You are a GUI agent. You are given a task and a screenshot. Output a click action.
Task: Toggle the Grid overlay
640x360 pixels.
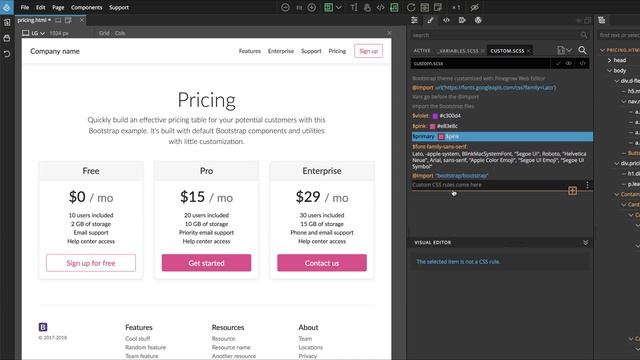[104, 33]
